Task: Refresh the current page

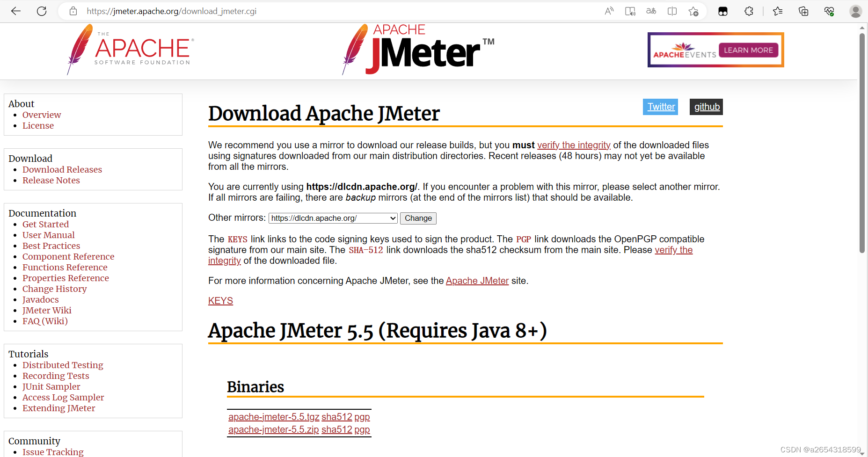Action: coord(41,11)
